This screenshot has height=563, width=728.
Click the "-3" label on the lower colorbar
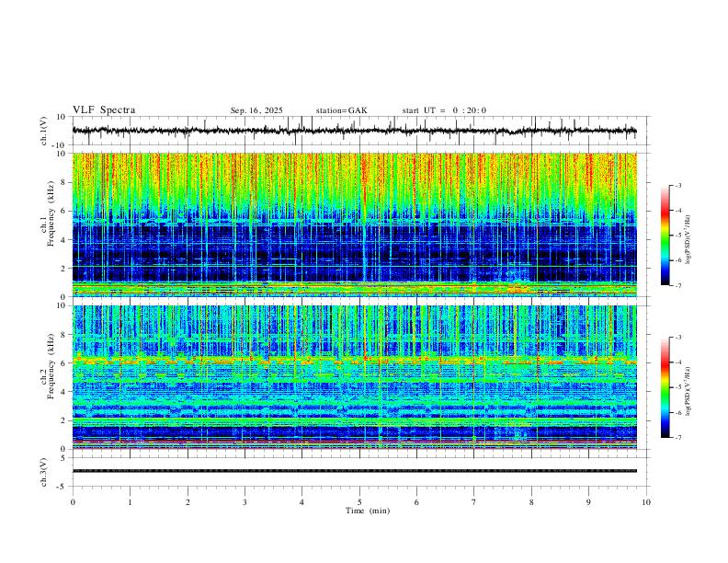pos(678,337)
